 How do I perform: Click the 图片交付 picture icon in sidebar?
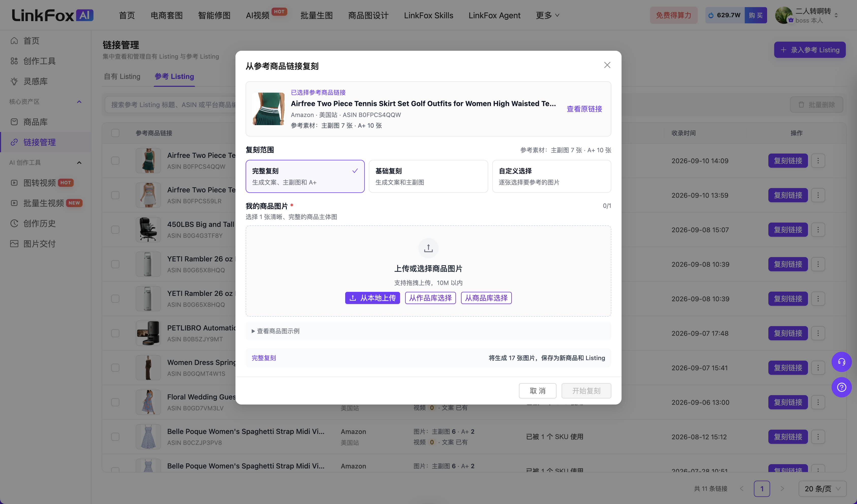click(x=14, y=244)
